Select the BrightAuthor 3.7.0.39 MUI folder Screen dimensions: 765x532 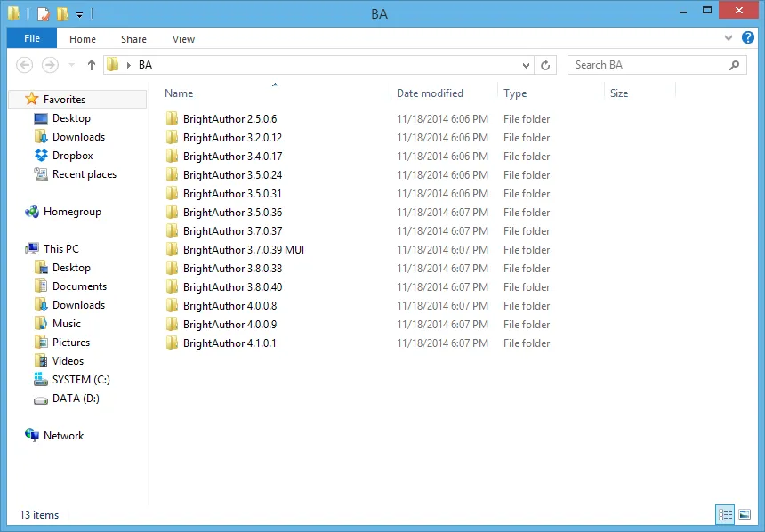[244, 250]
